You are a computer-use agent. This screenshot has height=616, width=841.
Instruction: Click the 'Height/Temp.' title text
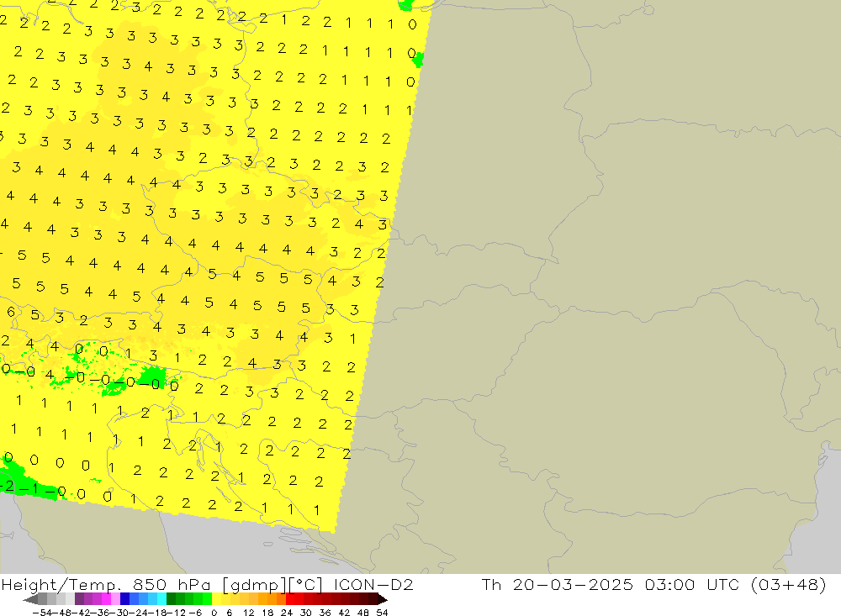[61, 585]
